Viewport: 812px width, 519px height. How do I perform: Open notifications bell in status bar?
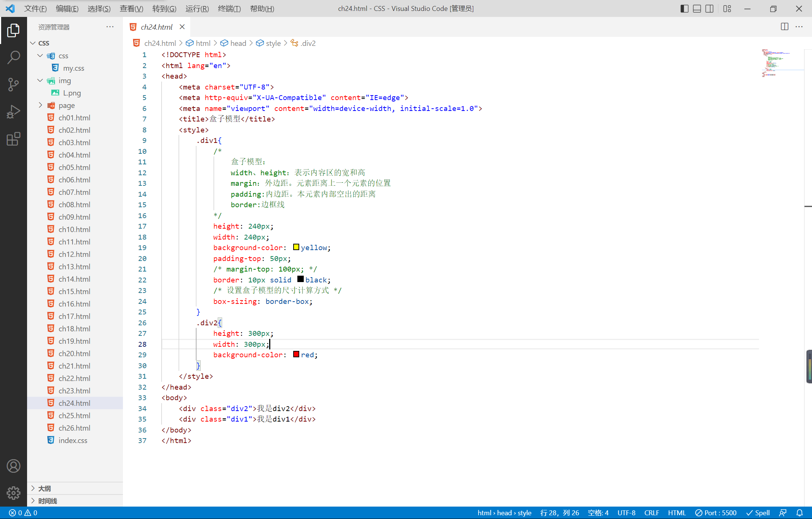click(800, 513)
